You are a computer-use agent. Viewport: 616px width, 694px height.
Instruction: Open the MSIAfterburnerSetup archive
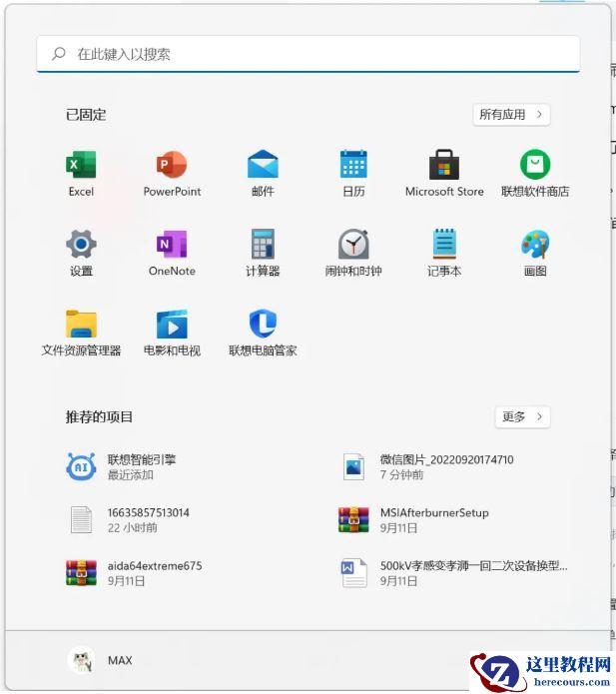tap(413, 519)
